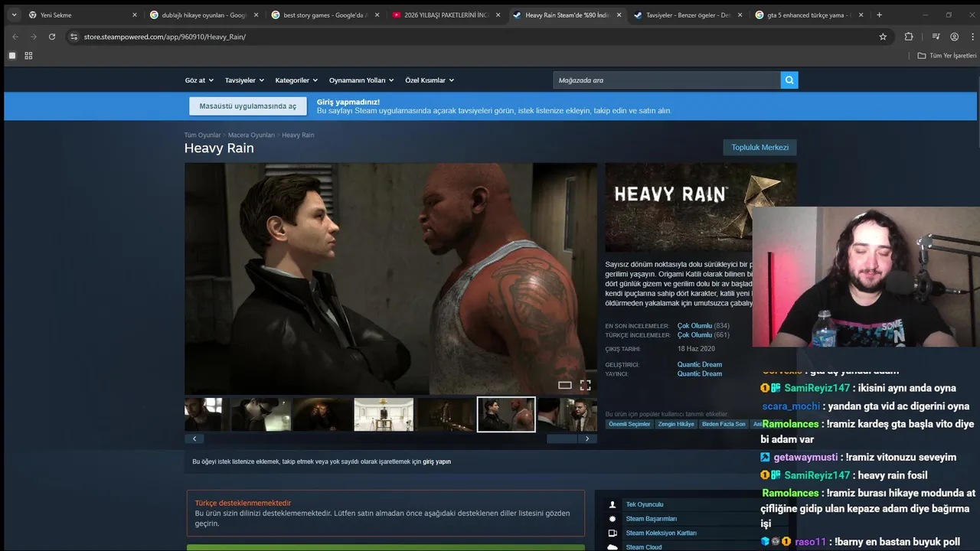Click 'Masaüstü uygulamasında aç' button

(248, 106)
